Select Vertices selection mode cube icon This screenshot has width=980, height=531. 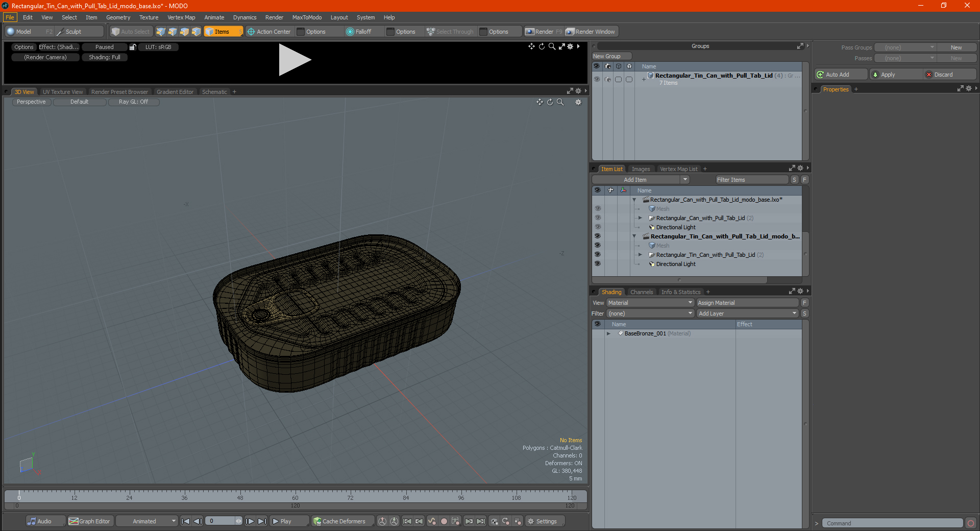161,32
